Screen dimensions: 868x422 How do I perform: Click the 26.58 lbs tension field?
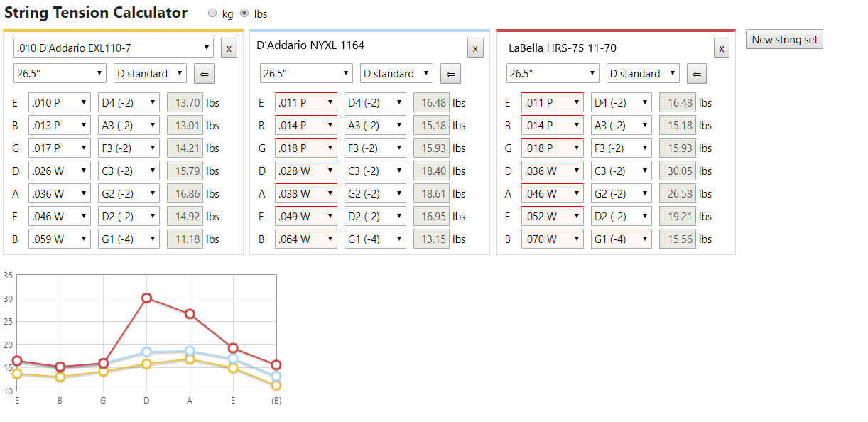point(678,193)
